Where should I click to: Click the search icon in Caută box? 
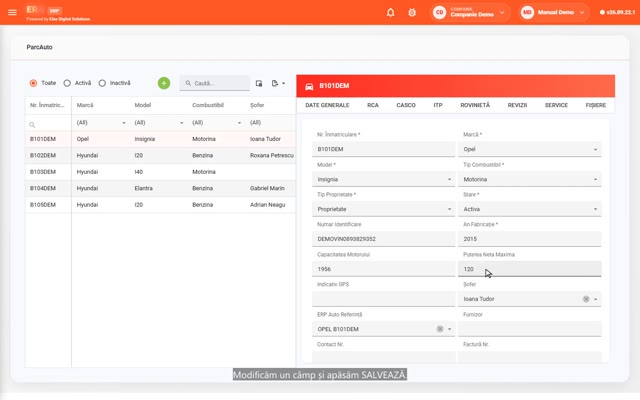188,83
